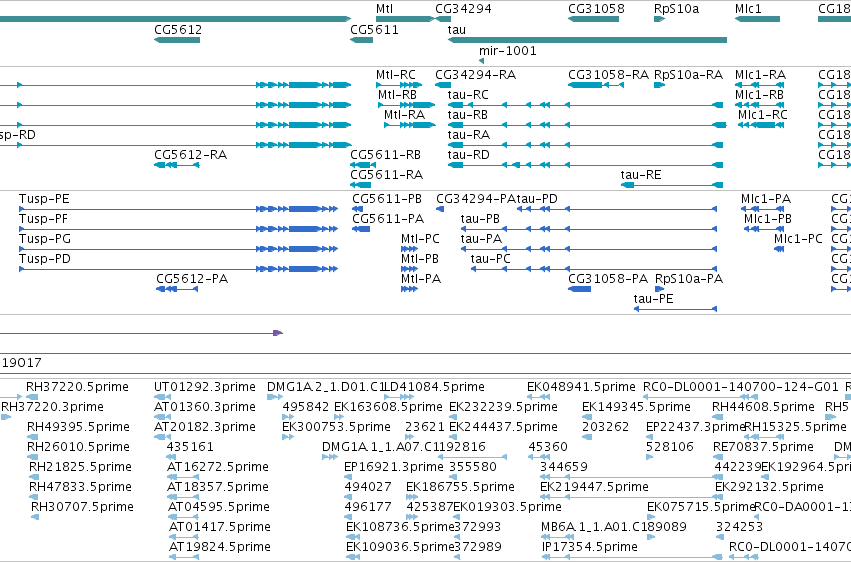Select the RH30707.5prime EST label
The height and width of the screenshot is (562, 851).
82,507
